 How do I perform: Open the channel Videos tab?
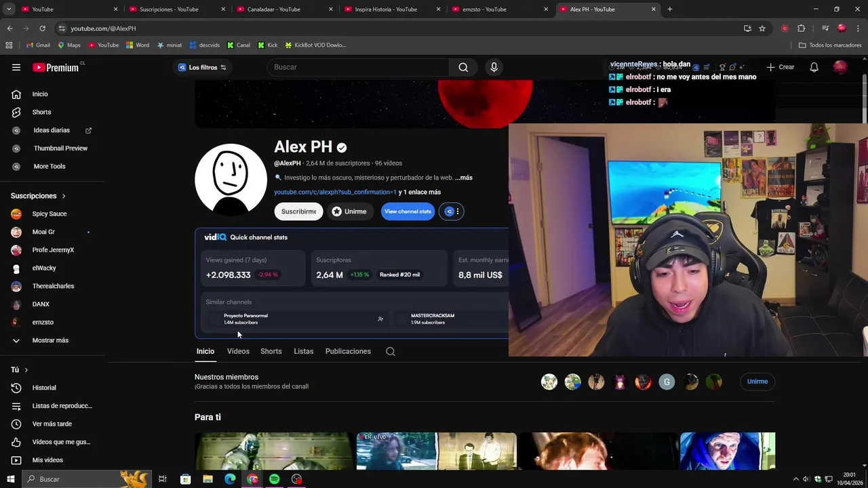pyautogui.click(x=238, y=351)
